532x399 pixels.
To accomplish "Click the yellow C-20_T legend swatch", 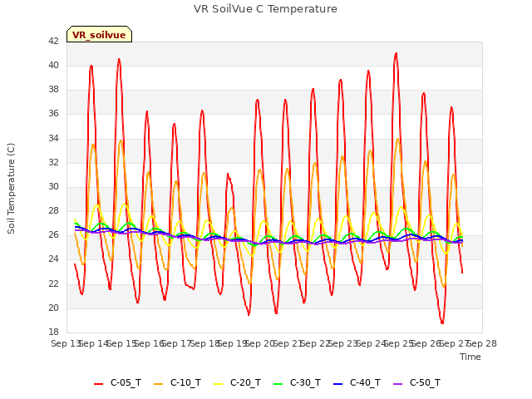I will 218,384.
